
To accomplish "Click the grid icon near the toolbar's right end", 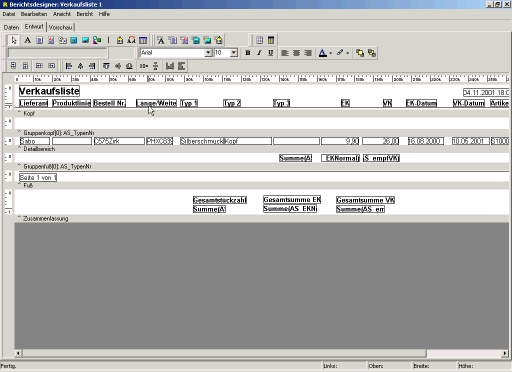I will click(259, 40).
